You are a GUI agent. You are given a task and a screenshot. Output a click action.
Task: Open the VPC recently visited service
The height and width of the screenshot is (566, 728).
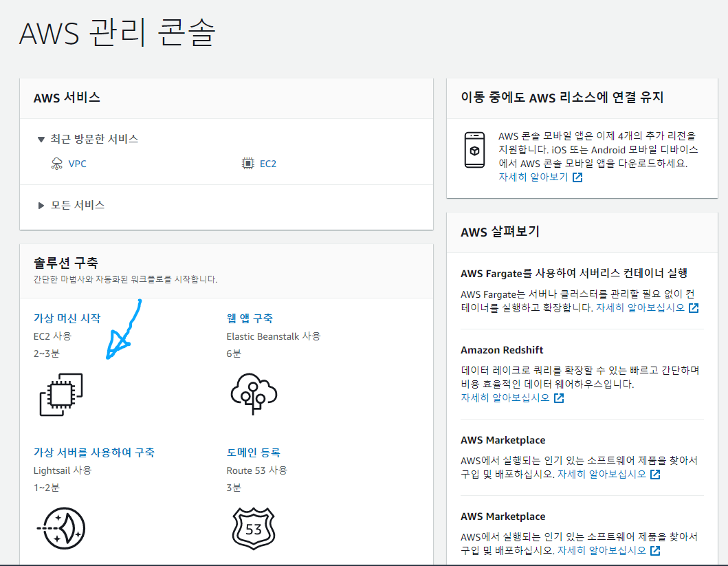[x=77, y=164]
